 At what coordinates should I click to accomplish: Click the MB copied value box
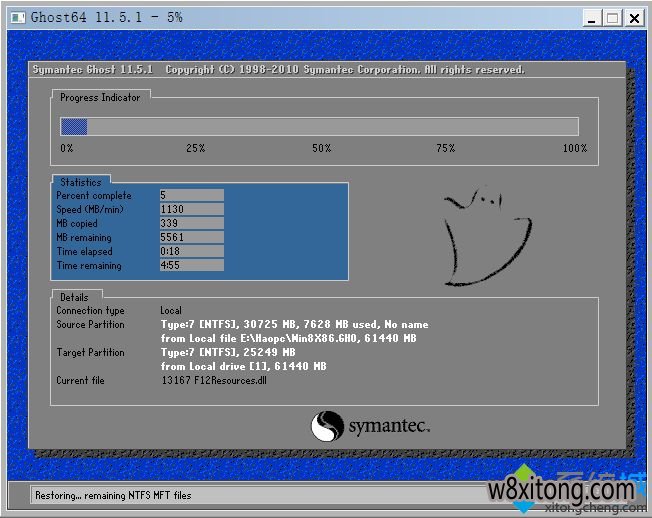pyautogui.click(x=191, y=224)
